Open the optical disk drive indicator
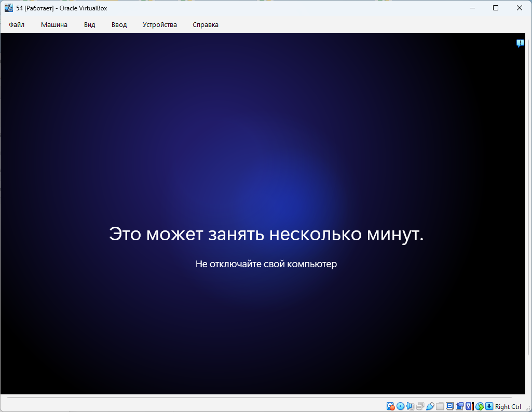Viewport: 532px width, 412px height. tap(400, 406)
